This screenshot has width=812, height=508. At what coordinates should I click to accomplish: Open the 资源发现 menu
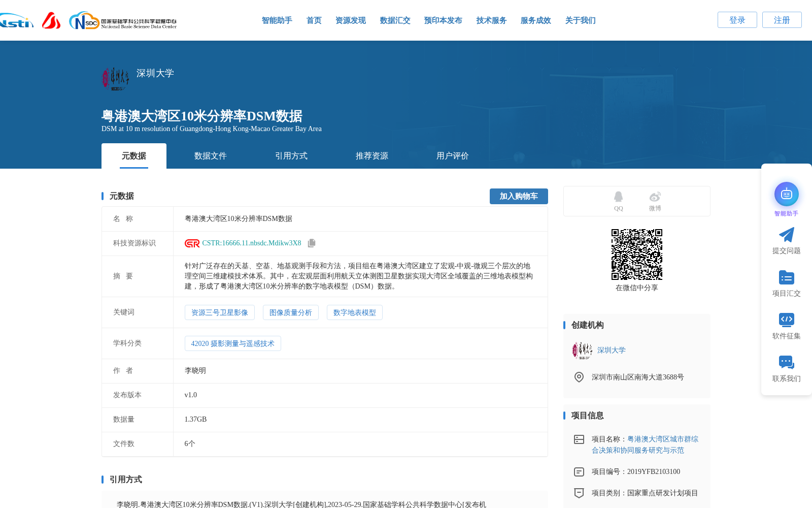[x=351, y=20]
